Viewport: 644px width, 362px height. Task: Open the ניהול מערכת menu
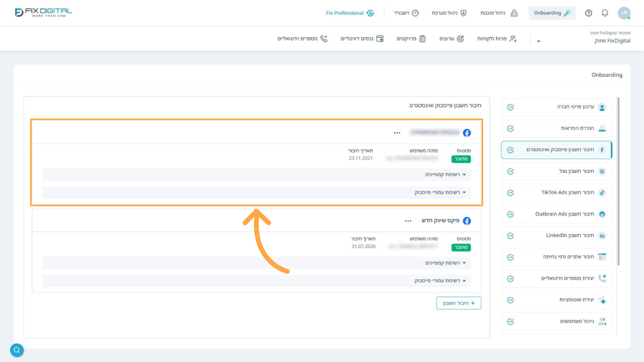click(x=449, y=13)
